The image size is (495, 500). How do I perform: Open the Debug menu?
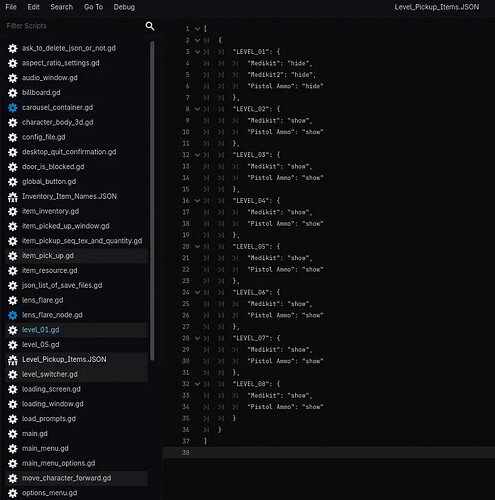pyautogui.click(x=124, y=7)
